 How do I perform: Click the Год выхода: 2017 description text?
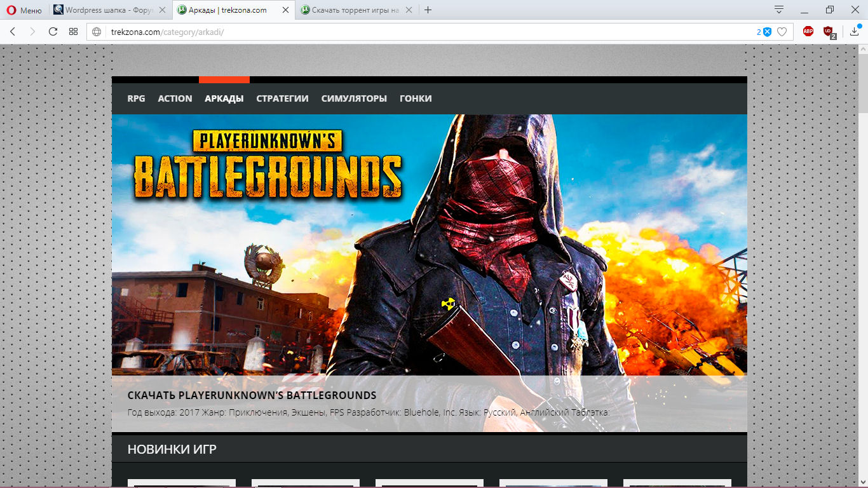point(369,413)
